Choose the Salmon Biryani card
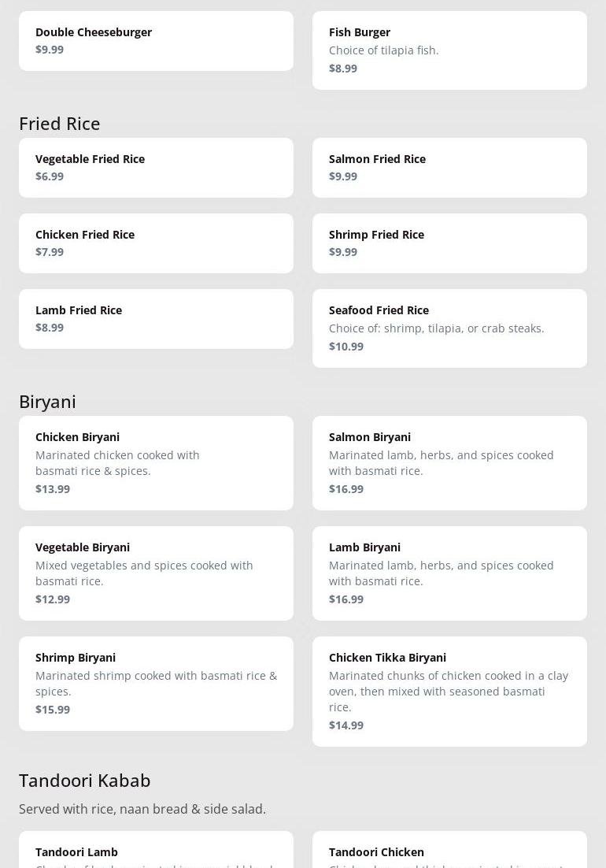 point(449,462)
